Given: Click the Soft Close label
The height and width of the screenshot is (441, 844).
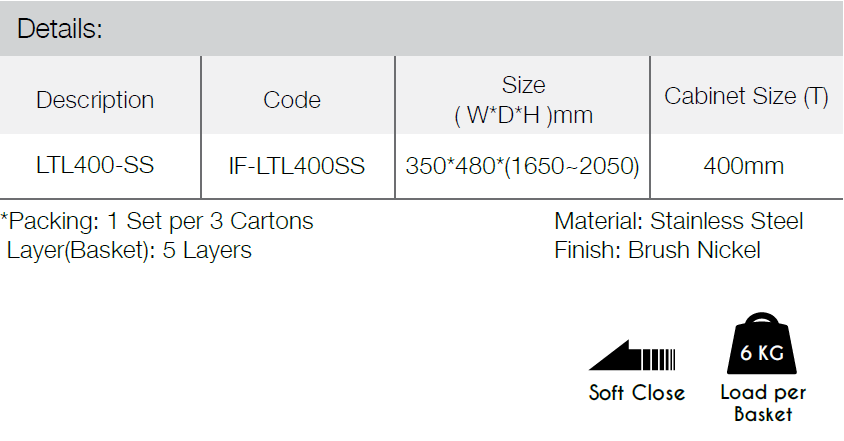Looking at the screenshot, I should [637, 393].
